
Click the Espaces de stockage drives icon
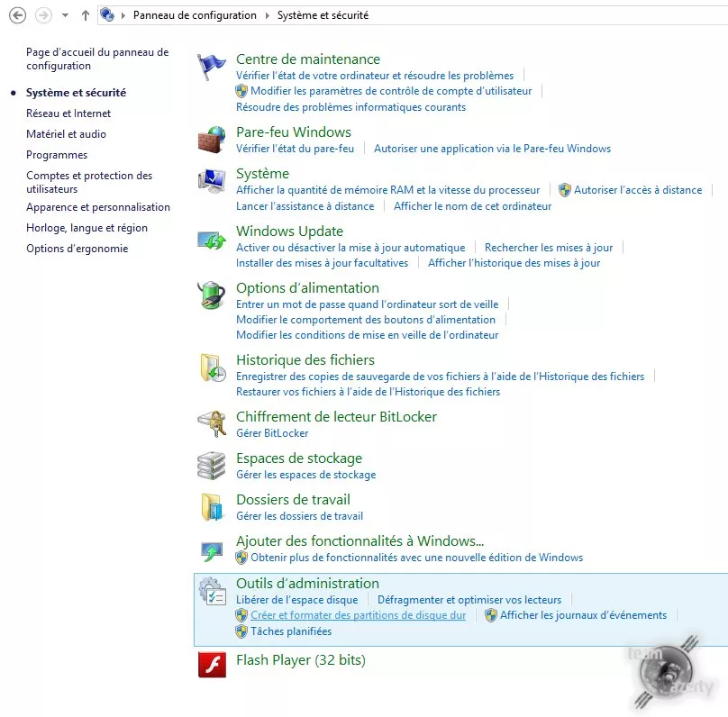[x=212, y=466]
